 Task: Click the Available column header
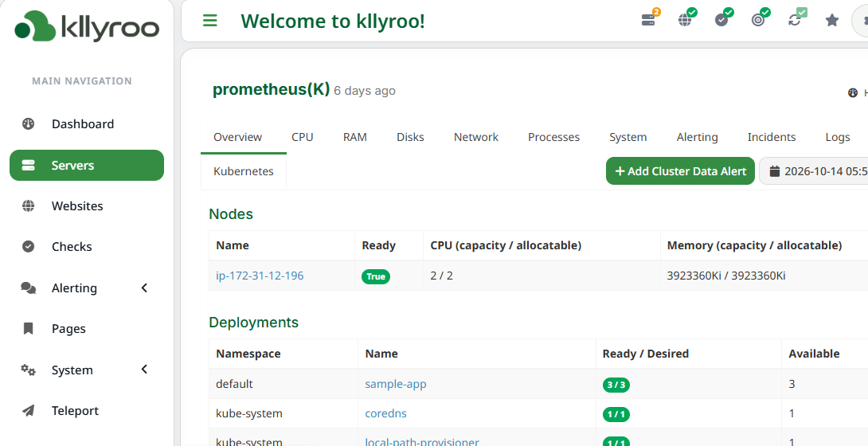(x=814, y=354)
